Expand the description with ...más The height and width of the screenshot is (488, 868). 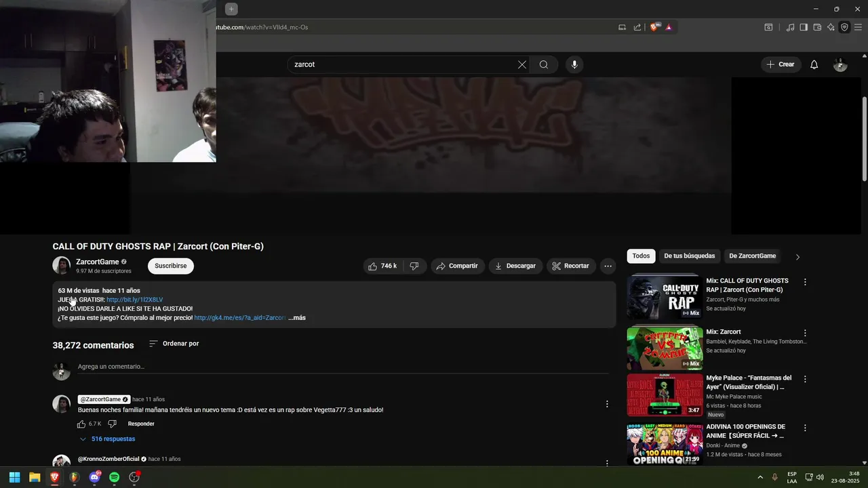(x=297, y=318)
